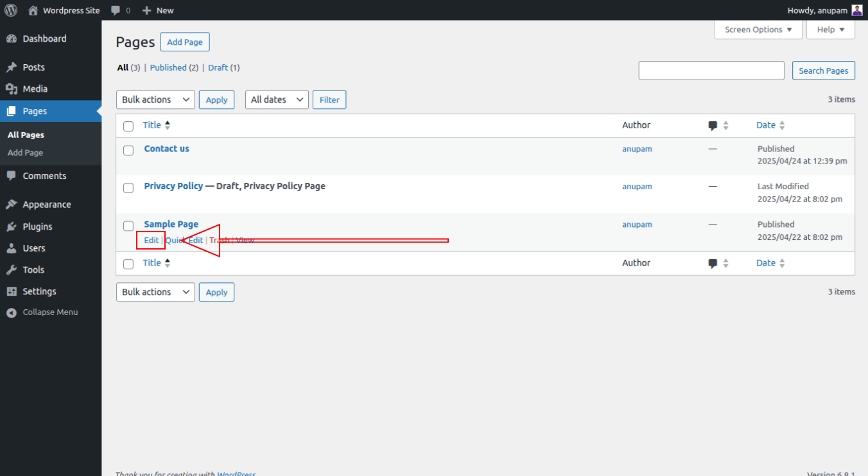
Task: Click the Users person icon in sidebar
Action: tap(11, 248)
